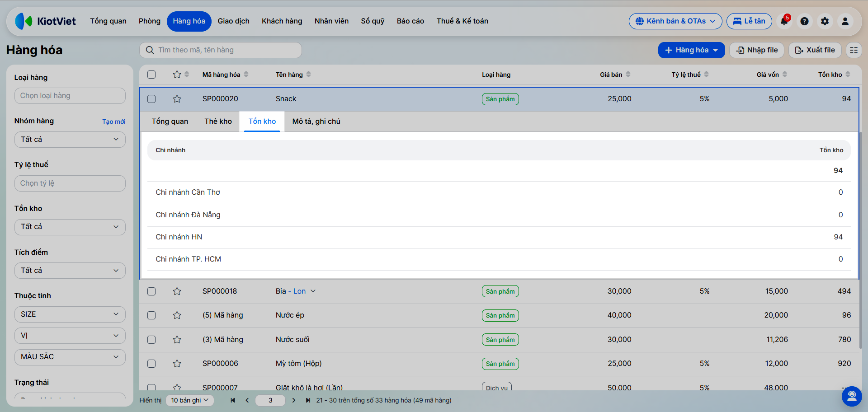
Task: Open the settings gear icon
Action: 825,21
